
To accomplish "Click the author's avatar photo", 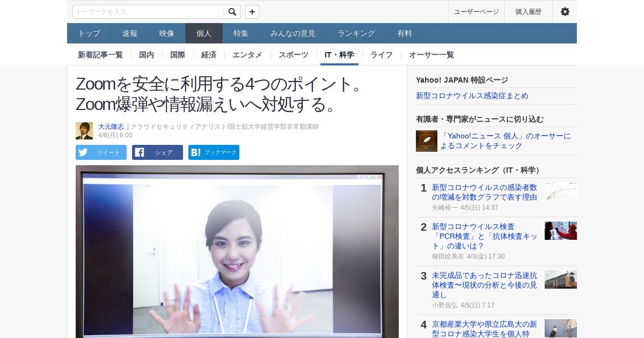I will point(84,131).
